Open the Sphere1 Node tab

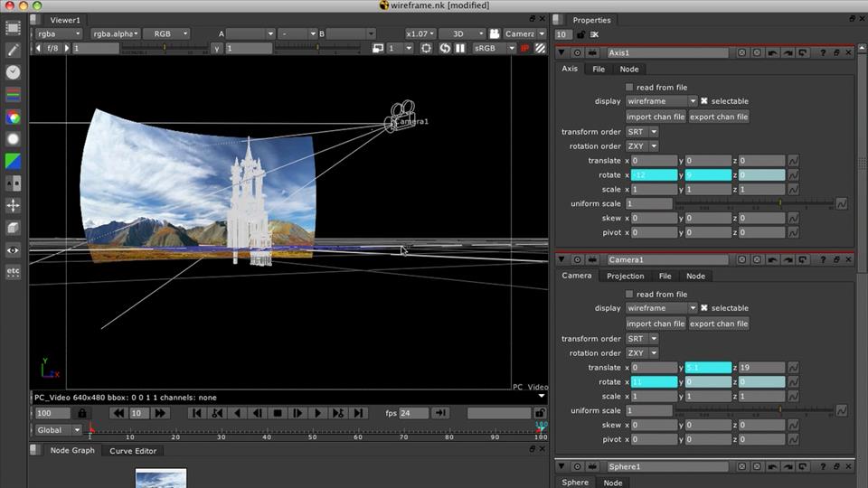[612, 483]
